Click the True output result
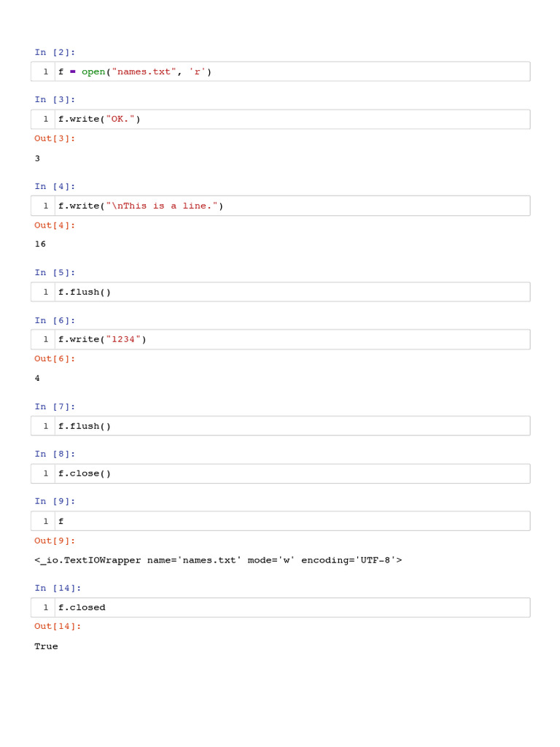 coord(46,646)
